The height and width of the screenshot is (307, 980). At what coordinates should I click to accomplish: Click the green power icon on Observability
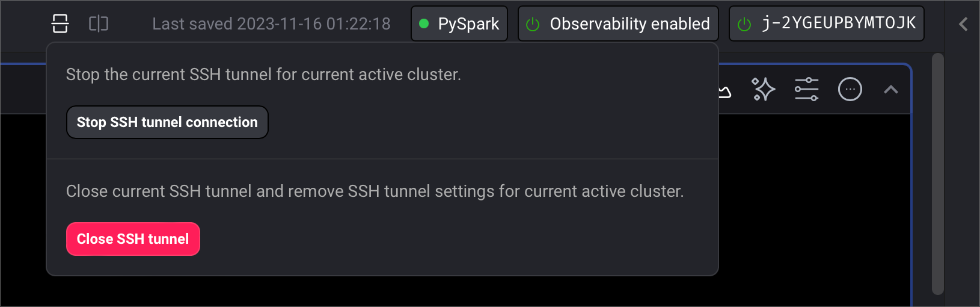tap(533, 24)
